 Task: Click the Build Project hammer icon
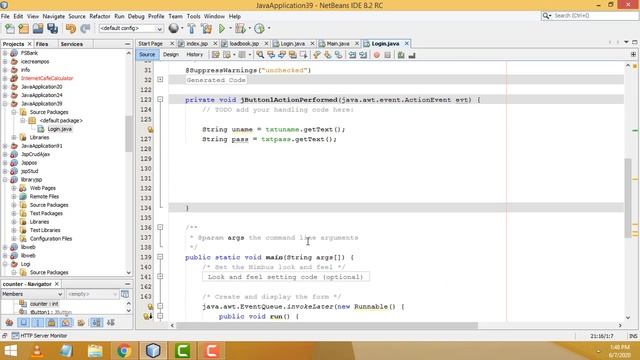191,28
